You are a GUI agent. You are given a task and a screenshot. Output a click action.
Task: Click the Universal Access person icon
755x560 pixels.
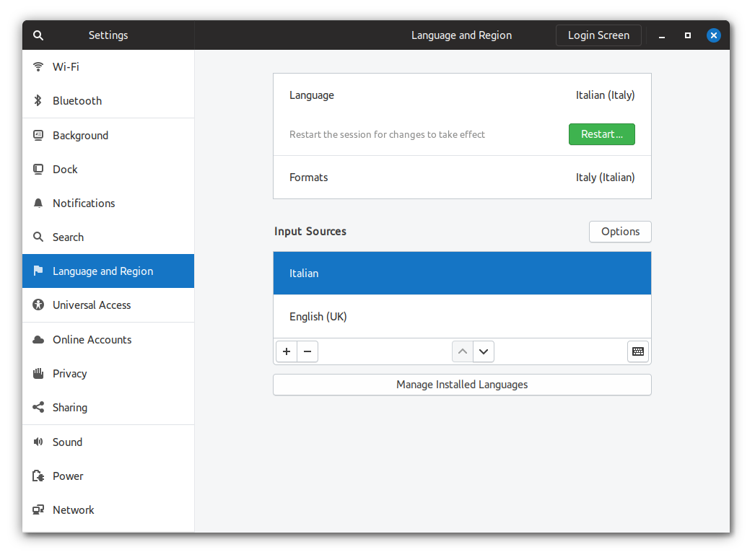[x=38, y=305]
